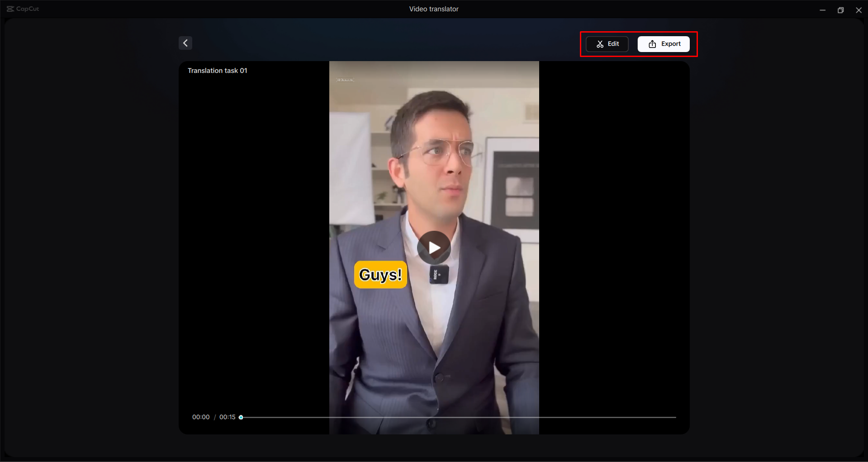Click the share icon inside Export button
The width and height of the screenshot is (868, 462).
click(652, 44)
